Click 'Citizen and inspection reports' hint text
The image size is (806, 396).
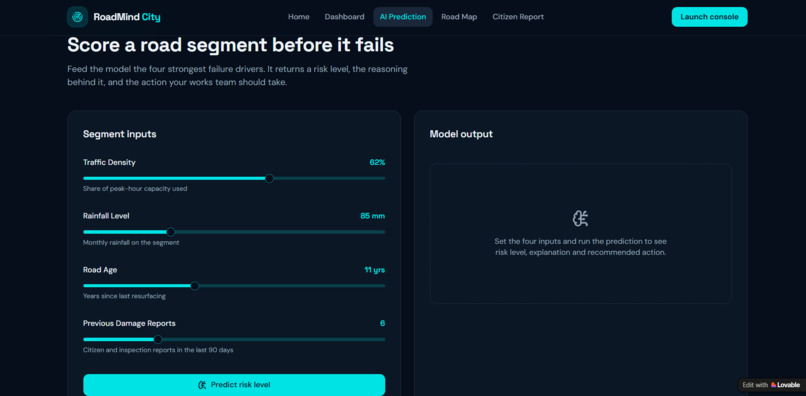(158, 350)
